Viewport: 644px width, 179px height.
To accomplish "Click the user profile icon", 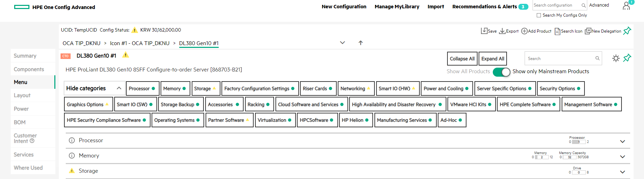I will 626,6.
